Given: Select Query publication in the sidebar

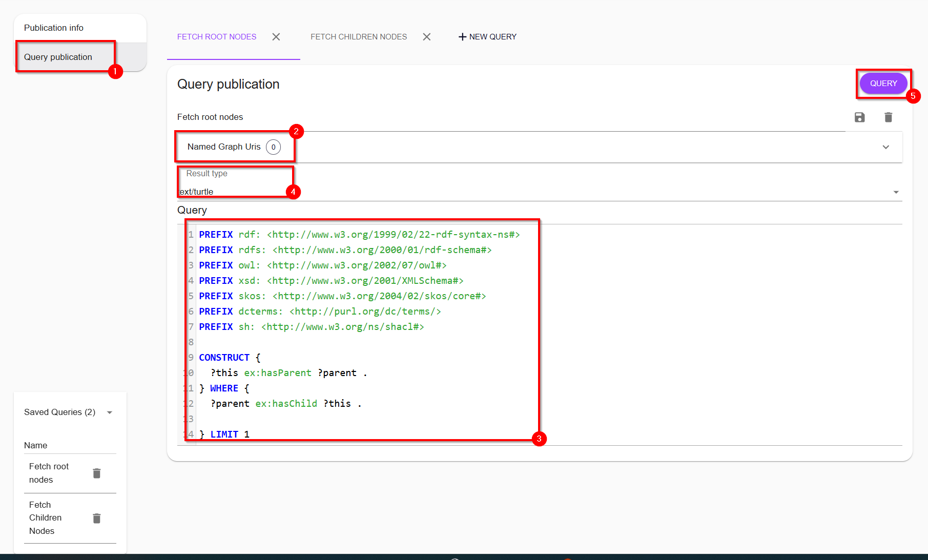Looking at the screenshot, I should pyautogui.click(x=57, y=56).
